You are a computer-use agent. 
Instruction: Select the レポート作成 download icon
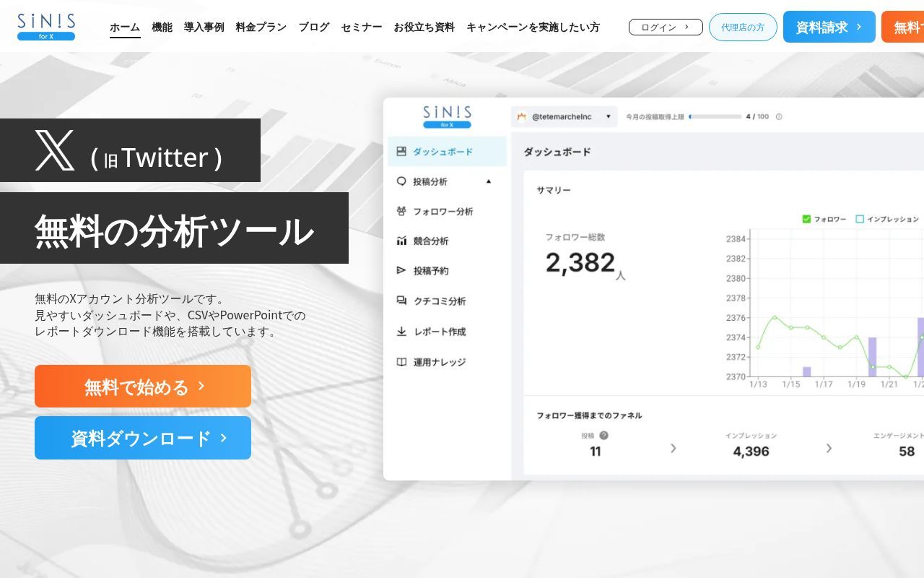[401, 332]
